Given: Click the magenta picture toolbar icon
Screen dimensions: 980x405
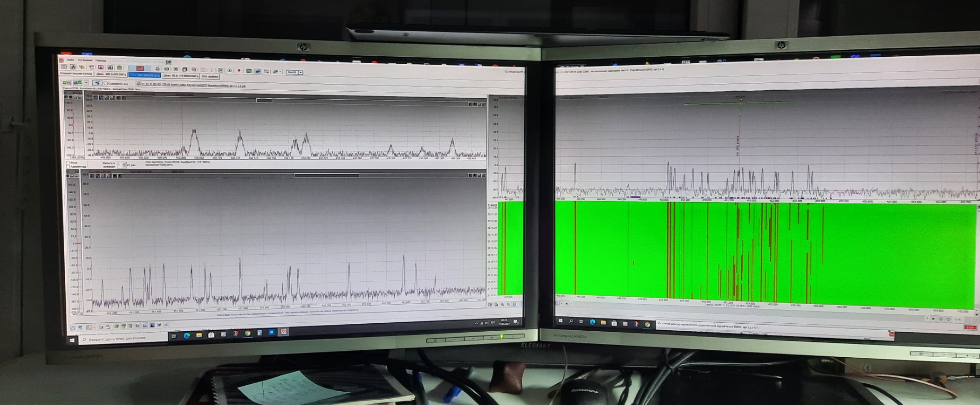Looking at the screenshot, I should [101, 67].
